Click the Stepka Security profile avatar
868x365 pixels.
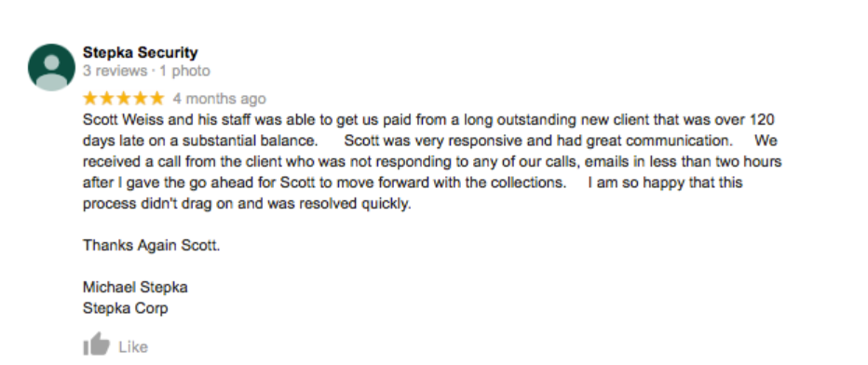click(51, 67)
